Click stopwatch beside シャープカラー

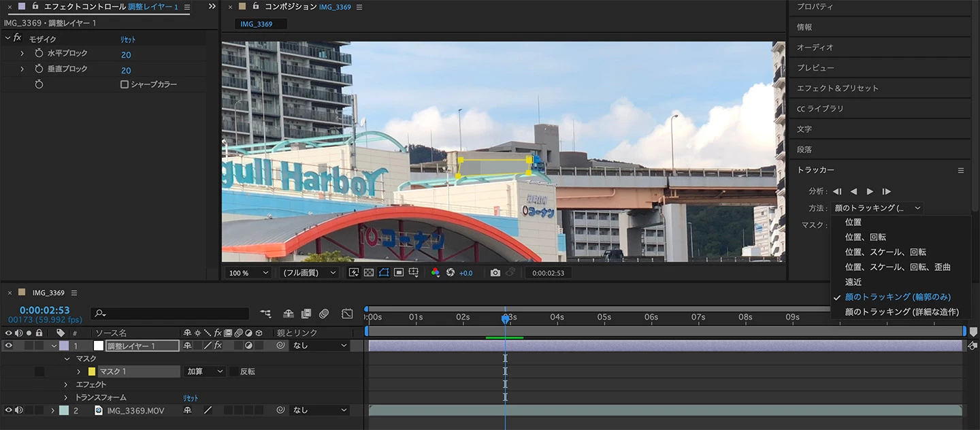click(x=39, y=84)
